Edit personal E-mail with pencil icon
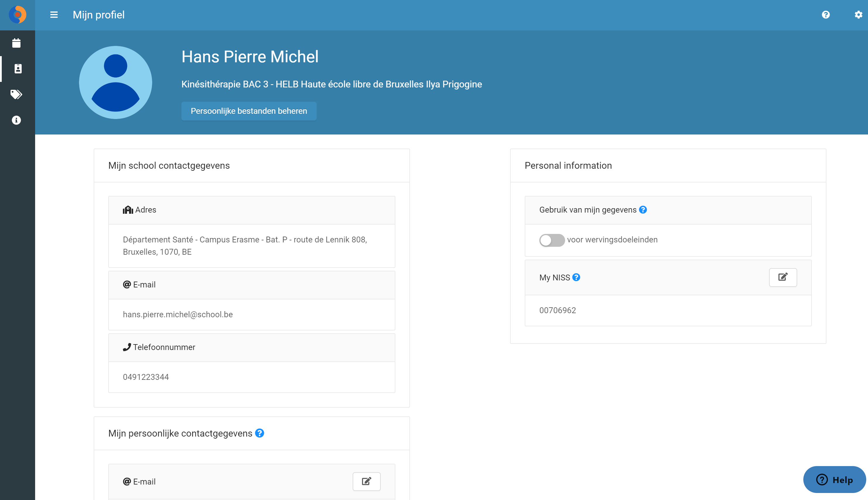 [x=366, y=482]
